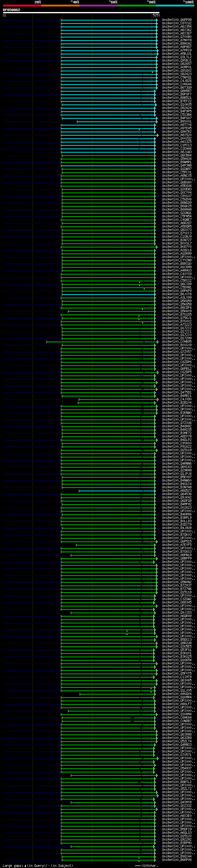This screenshot has height=868, width=197.
Task: Select hit UniRef100_Q4P3N8
Action: click(176, 165)
